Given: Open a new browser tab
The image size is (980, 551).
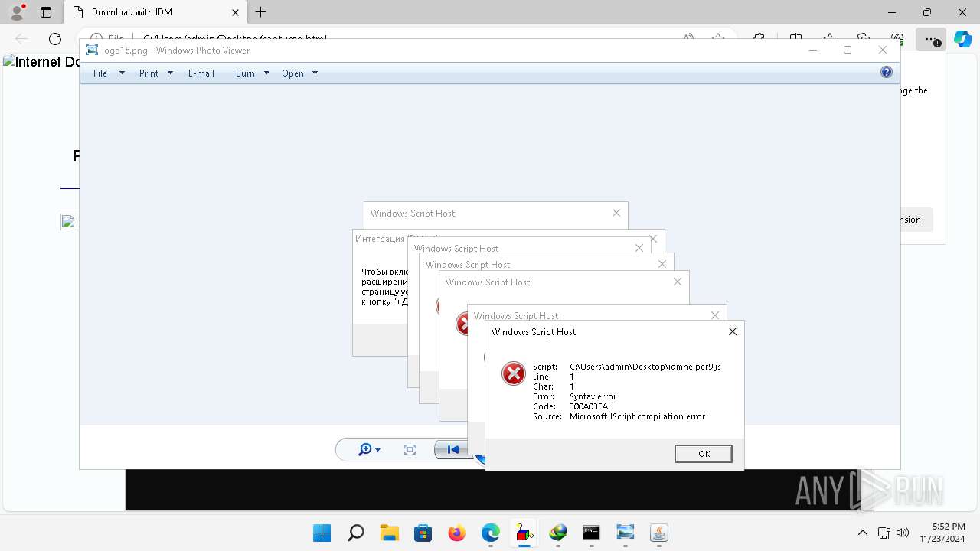Looking at the screenshot, I should [261, 12].
